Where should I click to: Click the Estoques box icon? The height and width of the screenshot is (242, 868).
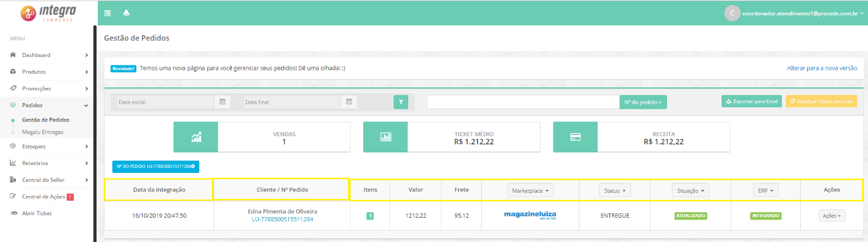tap(13, 146)
